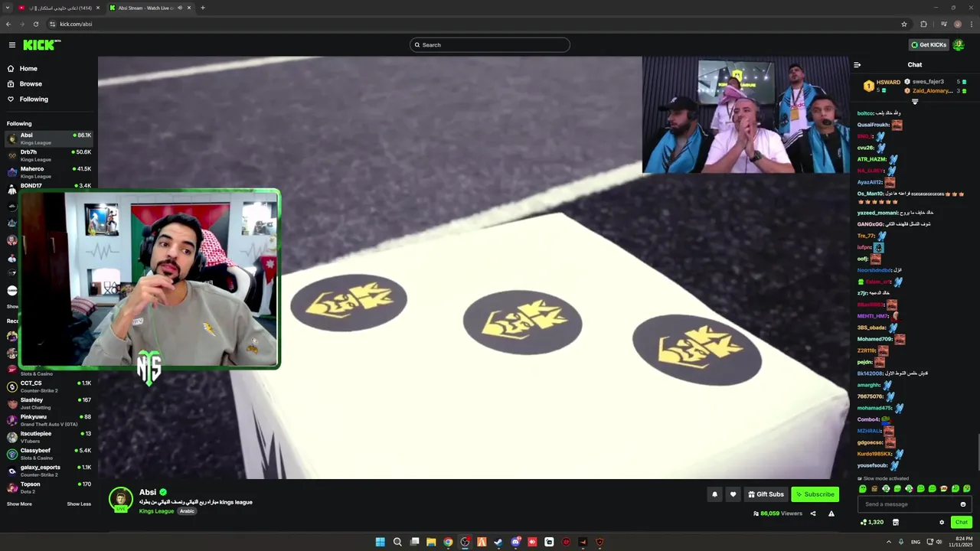Expand recommended list with Show More
This screenshot has width=980, height=551.
19,504
